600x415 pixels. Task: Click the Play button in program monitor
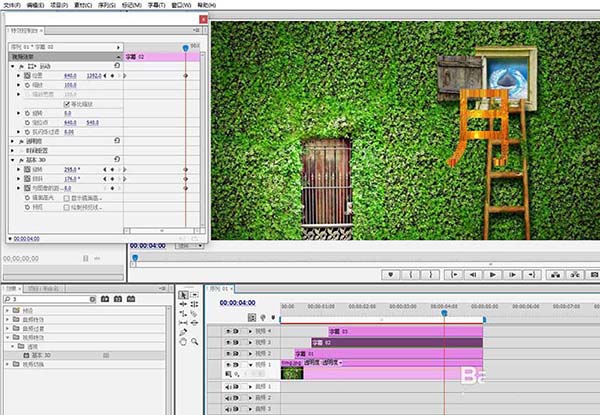coord(492,275)
